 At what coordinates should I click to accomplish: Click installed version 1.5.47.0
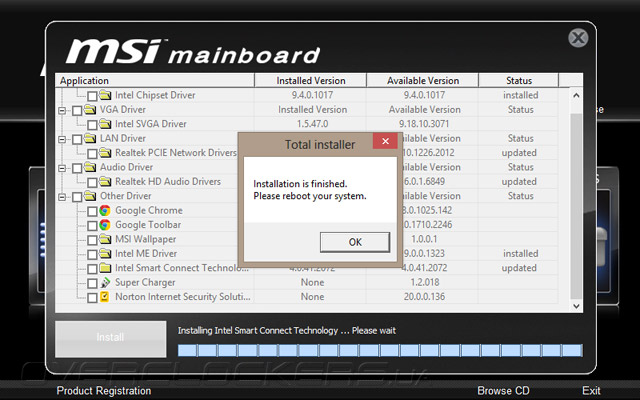pos(312,124)
